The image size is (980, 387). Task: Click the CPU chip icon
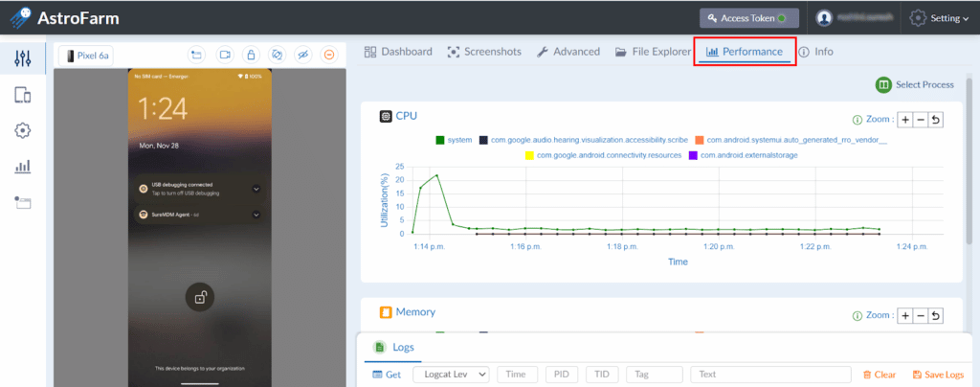386,116
